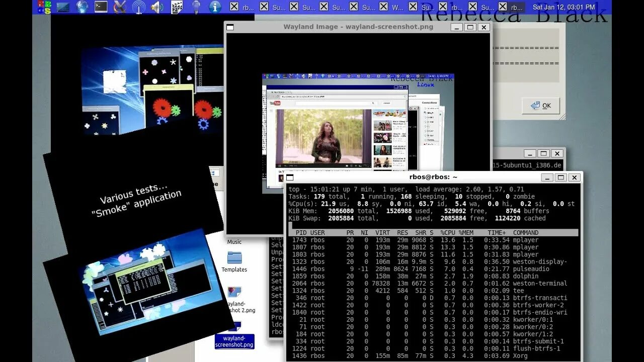Open the terminal launcher icon in the panel
This screenshot has height=362, width=644.
tap(101, 7)
